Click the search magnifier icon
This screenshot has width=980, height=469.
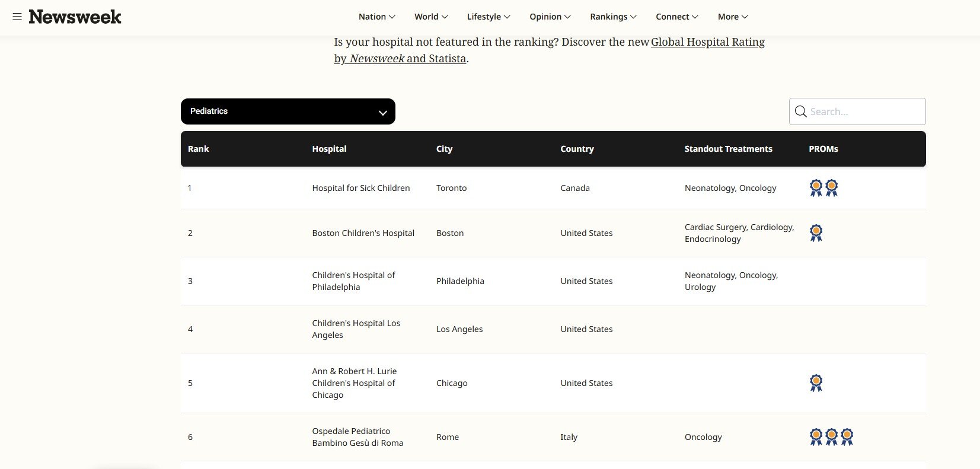point(800,111)
